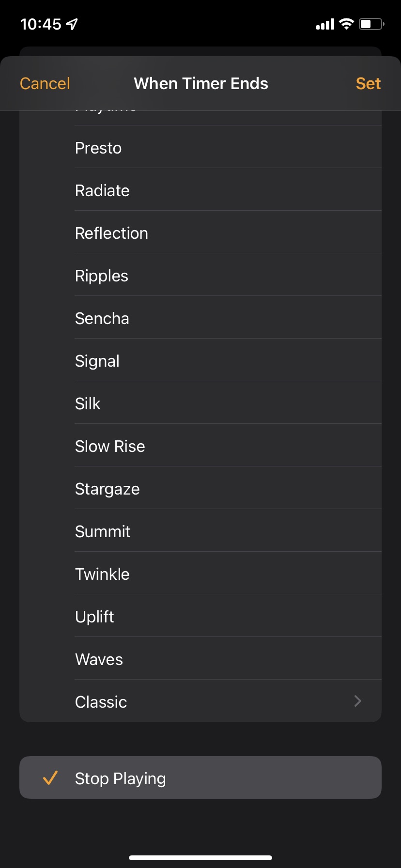Open the Classic tones submenu
This screenshot has height=868, width=401.
point(101,702)
